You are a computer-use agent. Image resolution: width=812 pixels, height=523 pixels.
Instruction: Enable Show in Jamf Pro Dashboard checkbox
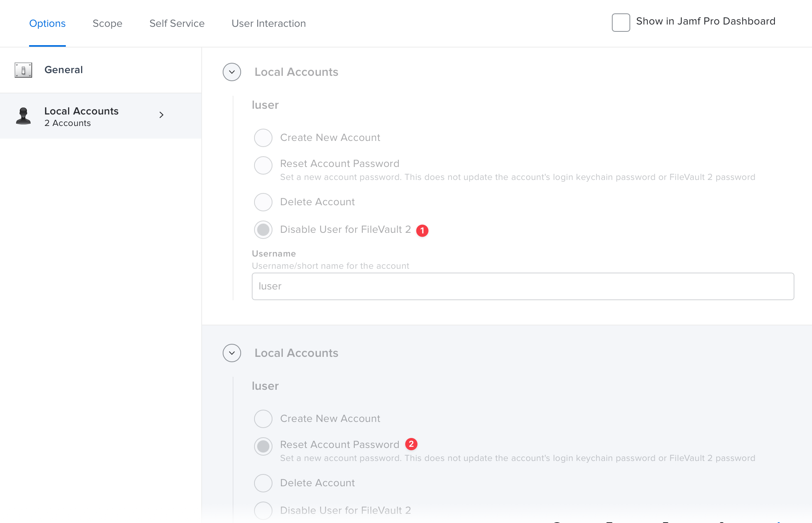click(621, 23)
